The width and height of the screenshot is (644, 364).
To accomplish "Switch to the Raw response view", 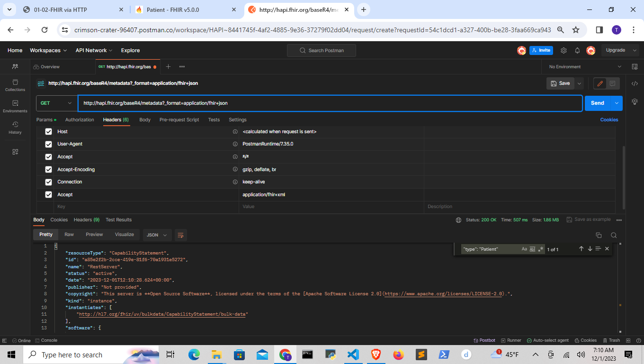I will 69,235.
